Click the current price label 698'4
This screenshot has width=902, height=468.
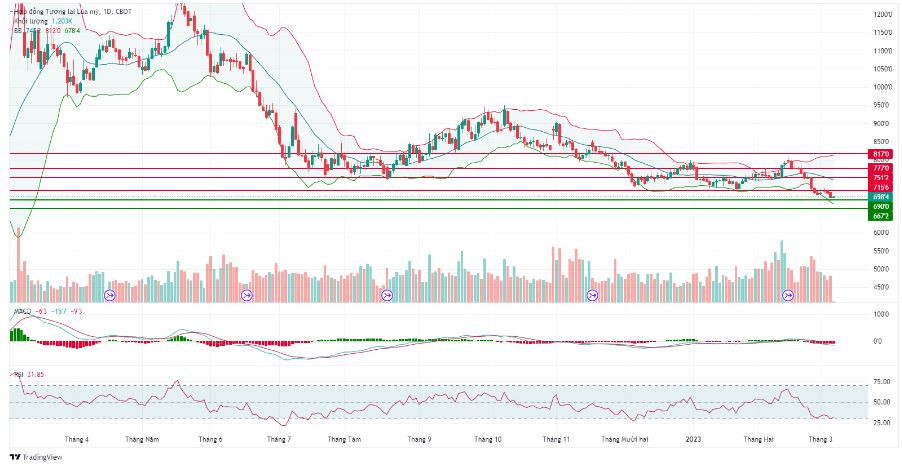[x=881, y=197]
